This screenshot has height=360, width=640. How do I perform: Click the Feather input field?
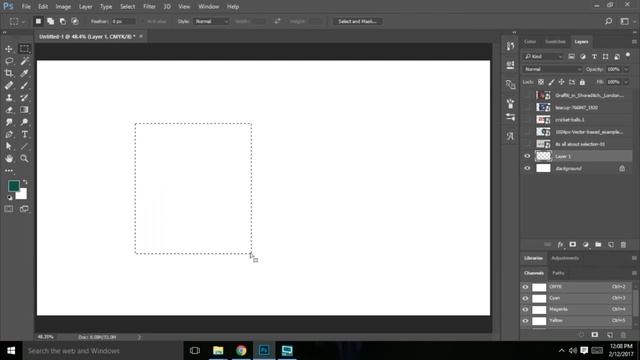click(x=123, y=21)
